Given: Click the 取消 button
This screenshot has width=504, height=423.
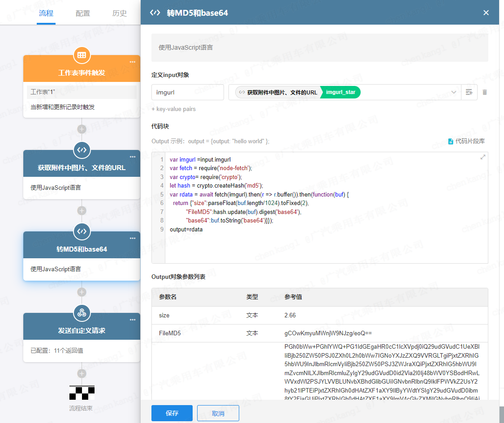Looking at the screenshot, I should [x=218, y=413].
